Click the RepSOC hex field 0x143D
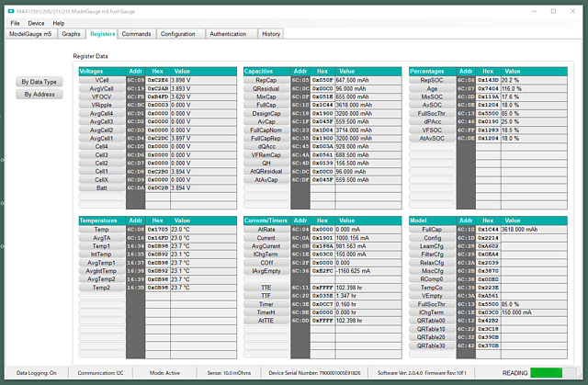The height and width of the screenshot is (385, 588). click(x=488, y=80)
